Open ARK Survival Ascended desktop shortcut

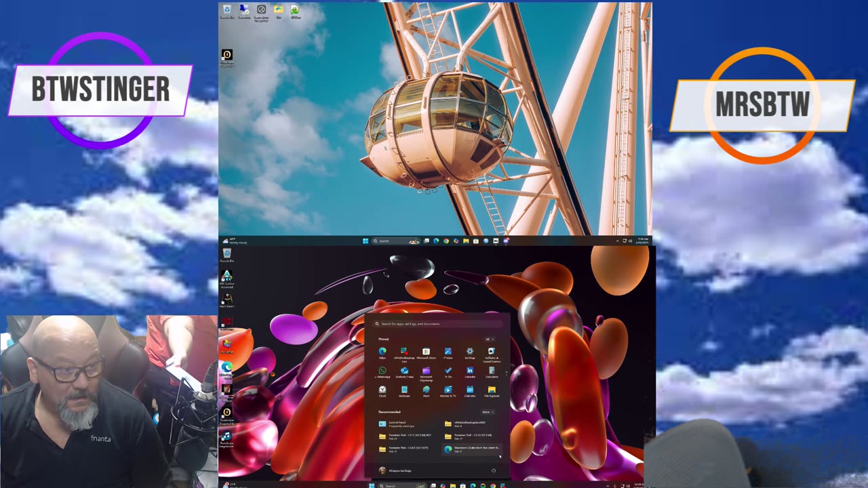[x=226, y=278]
